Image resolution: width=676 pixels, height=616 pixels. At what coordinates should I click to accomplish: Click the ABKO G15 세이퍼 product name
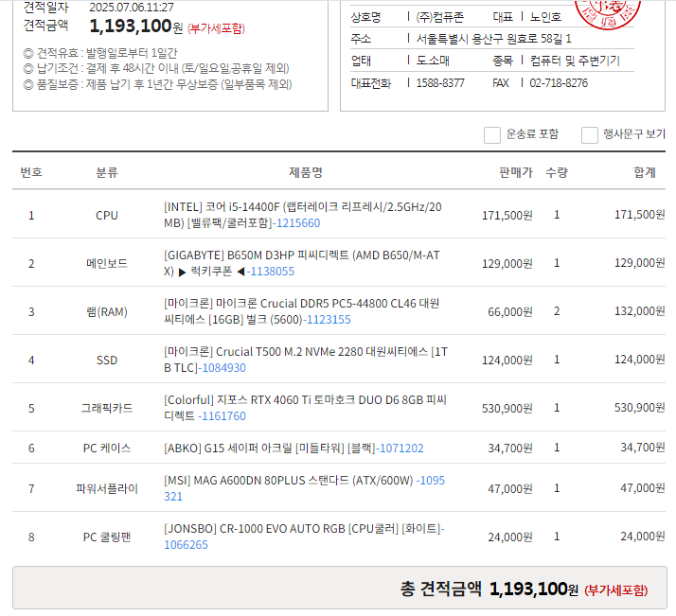(x=270, y=449)
